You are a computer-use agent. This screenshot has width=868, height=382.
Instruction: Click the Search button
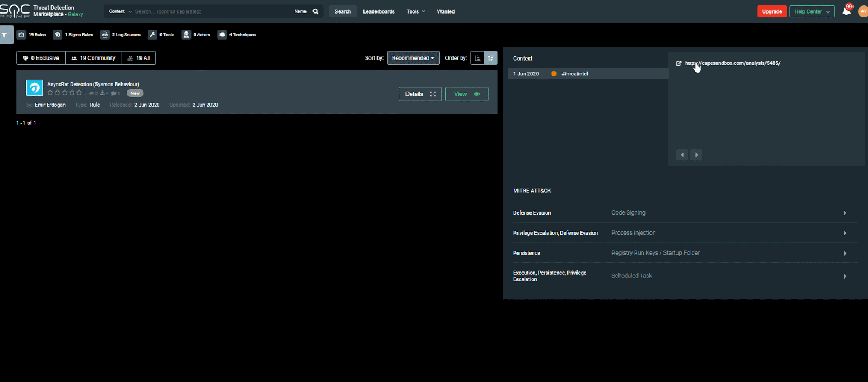pyautogui.click(x=343, y=11)
